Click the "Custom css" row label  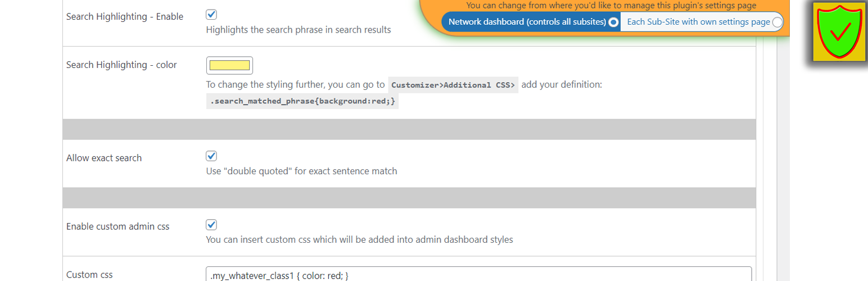89,275
